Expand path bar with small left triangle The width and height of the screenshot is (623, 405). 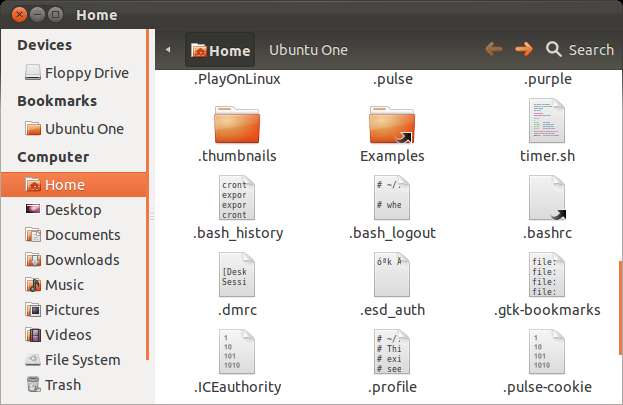click(x=168, y=49)
